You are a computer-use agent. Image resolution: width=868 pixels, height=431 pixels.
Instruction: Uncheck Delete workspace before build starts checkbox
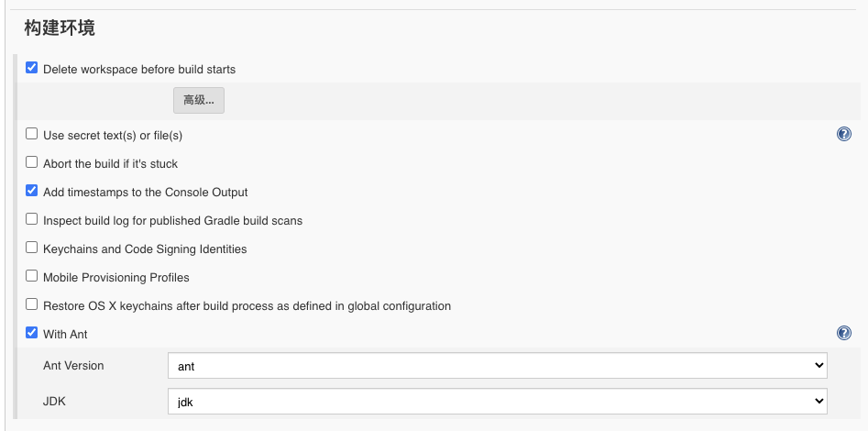(31, 68)
